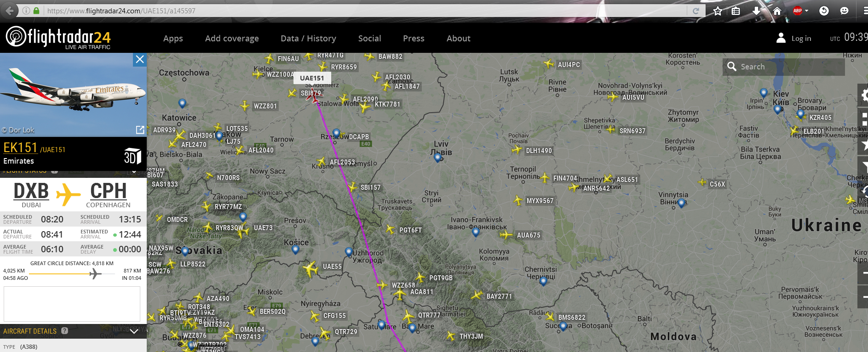Open the 3D view of flight EK151

pos(132,156)
